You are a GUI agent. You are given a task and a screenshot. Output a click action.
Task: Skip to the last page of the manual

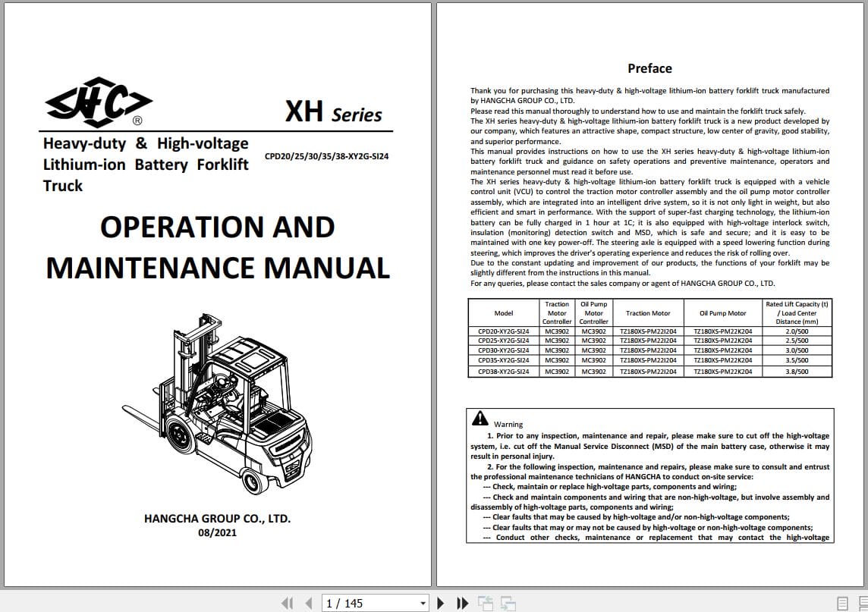coord(463,602)
